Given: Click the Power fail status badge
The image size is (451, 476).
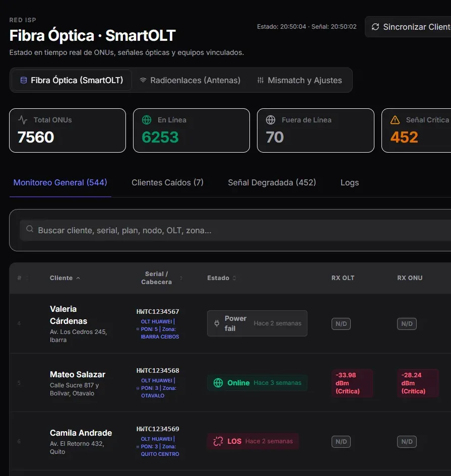Looking at the screenshot, I should 257,323.
